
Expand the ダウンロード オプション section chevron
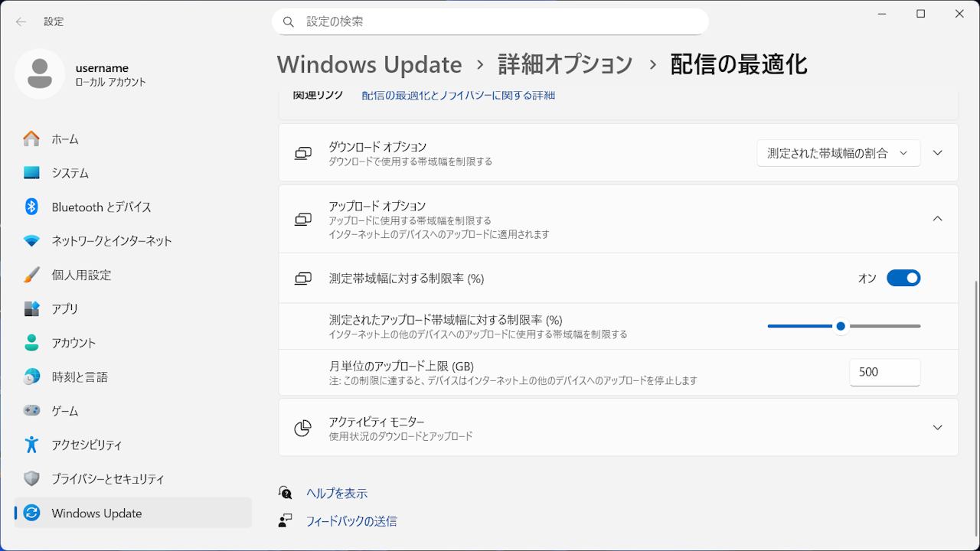938,153
